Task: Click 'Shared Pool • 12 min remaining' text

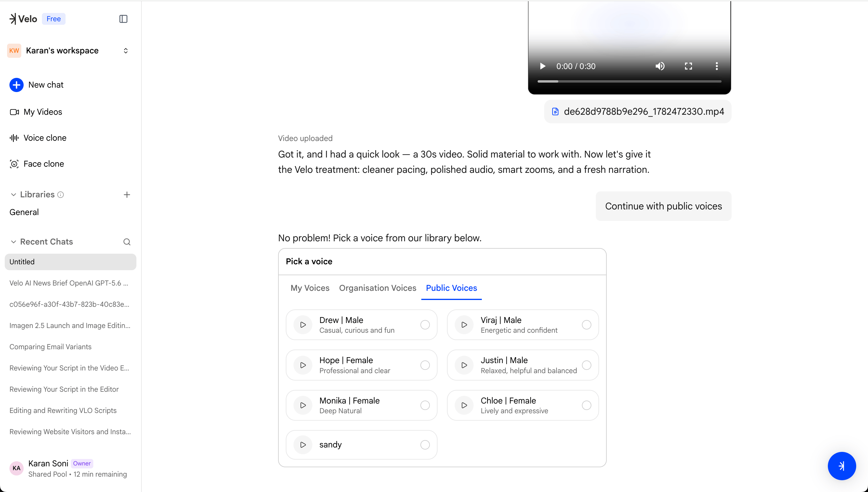Action: pos(77,474)
